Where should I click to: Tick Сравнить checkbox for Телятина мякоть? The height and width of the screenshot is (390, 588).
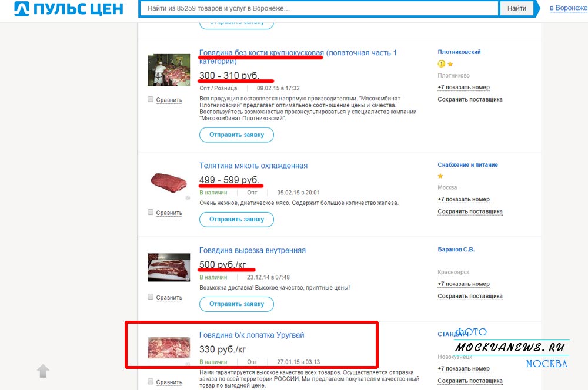(151, 212)
